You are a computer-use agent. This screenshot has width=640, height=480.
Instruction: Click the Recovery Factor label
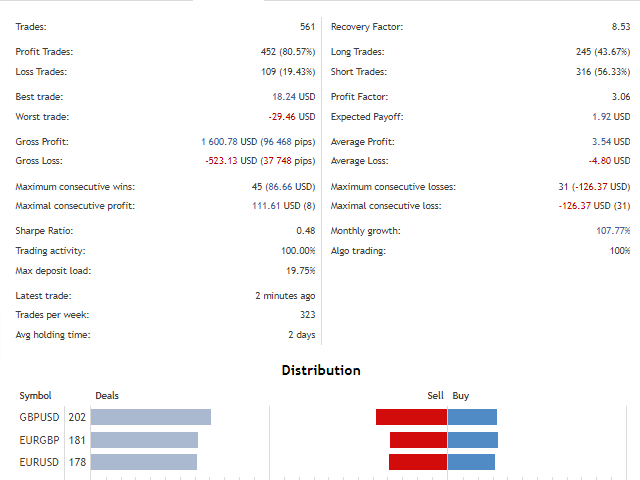coord(366,27)
